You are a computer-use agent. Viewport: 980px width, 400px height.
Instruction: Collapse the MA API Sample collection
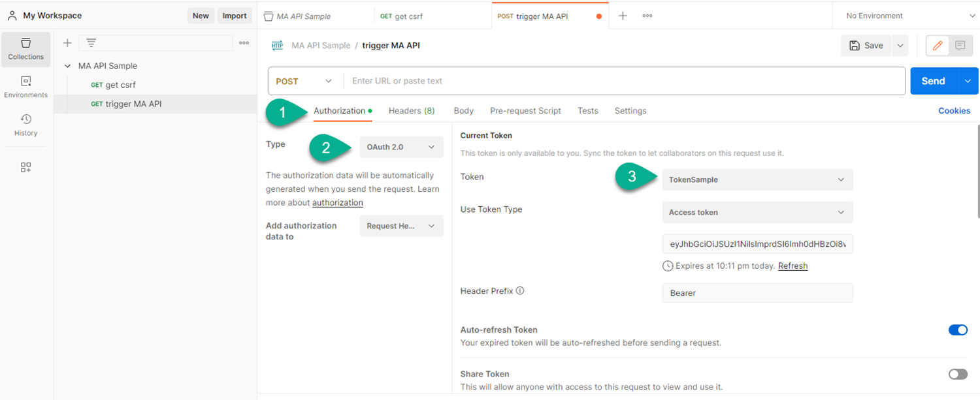[x=67, y=66]
